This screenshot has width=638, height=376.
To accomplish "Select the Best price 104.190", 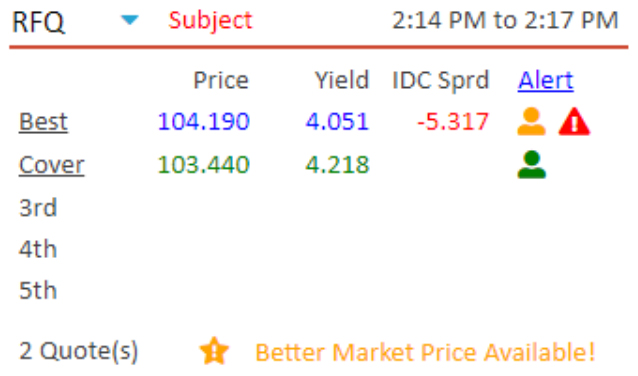I will (x=203, y=121).
